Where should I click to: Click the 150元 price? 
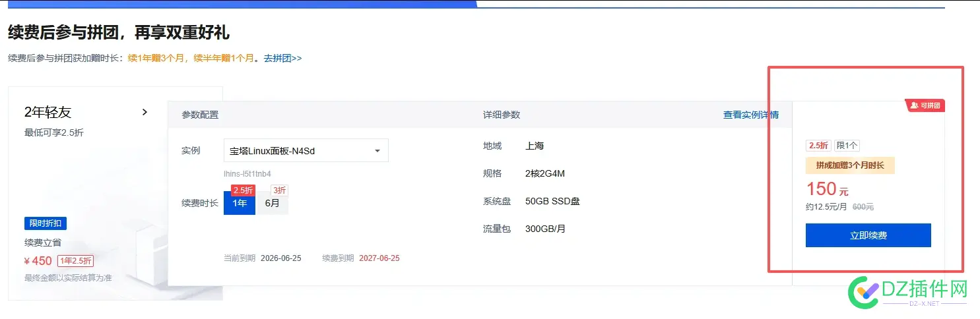828,189
